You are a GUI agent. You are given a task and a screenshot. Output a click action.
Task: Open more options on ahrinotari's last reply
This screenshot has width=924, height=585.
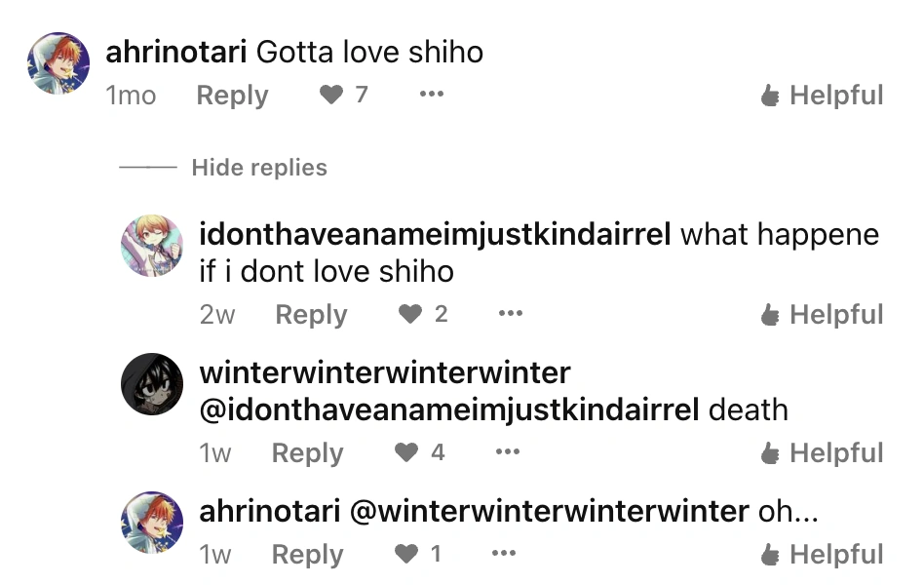click(x=504, y=553)
